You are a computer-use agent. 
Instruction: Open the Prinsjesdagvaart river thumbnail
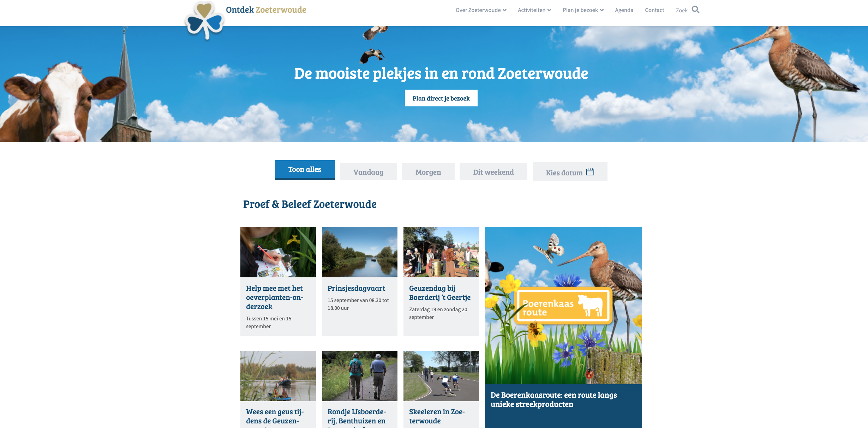[x=360, y=252]
